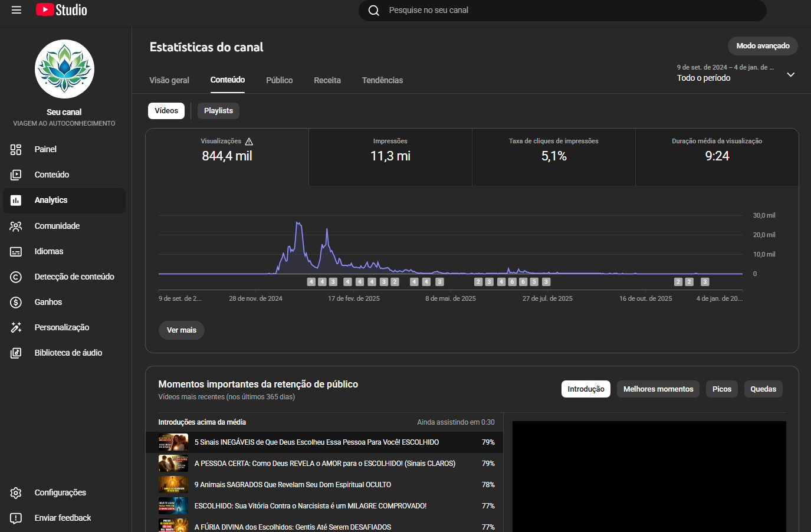The width and height of the screenshot is (811, 532).
Task: Open the Comunidade section
Action: (x=64, y=226)
